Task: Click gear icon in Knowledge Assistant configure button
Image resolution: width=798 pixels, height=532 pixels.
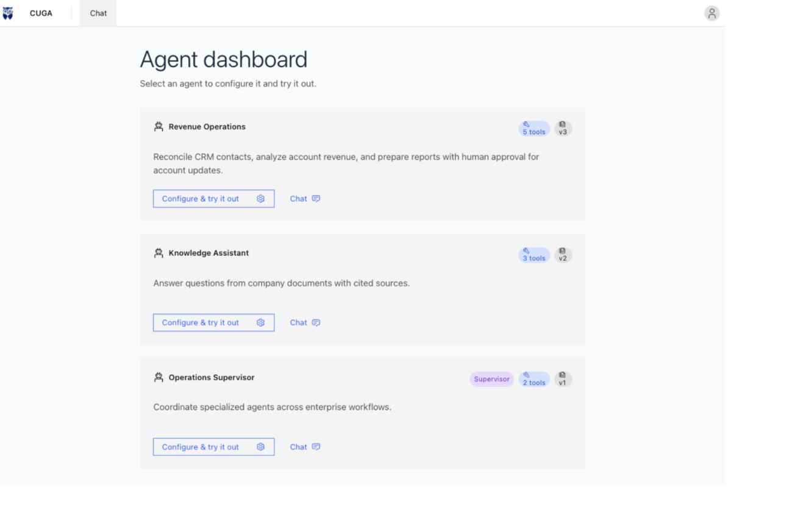Action: (261, 323)
